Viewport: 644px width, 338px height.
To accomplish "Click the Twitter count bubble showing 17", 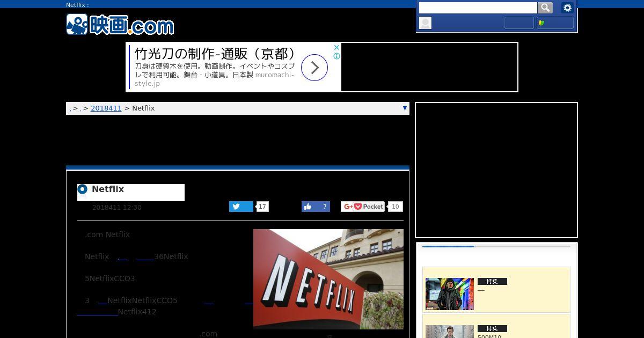I will [262, 207].
